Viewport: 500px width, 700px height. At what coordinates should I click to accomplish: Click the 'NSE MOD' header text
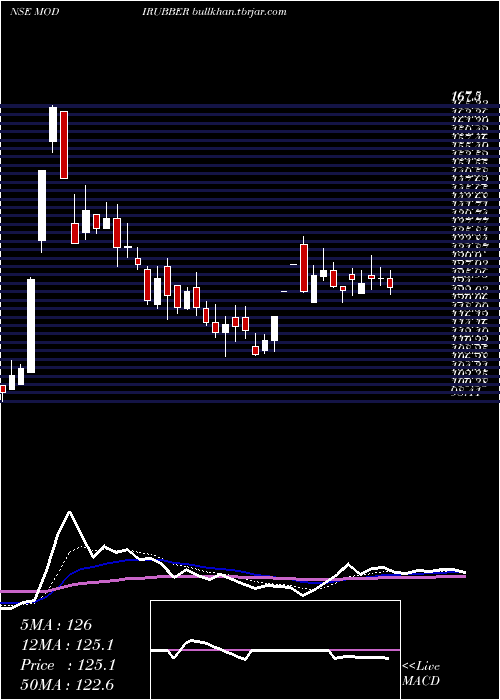pos(34,12)
